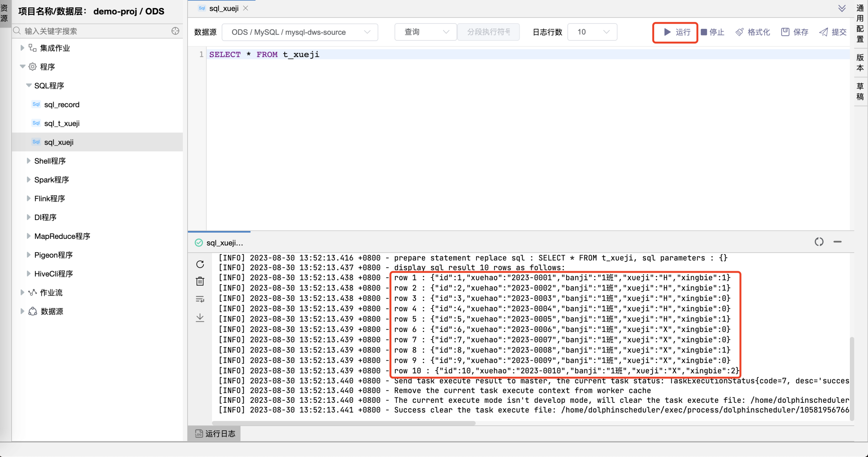Submit the script with 提交

(832, 32)
